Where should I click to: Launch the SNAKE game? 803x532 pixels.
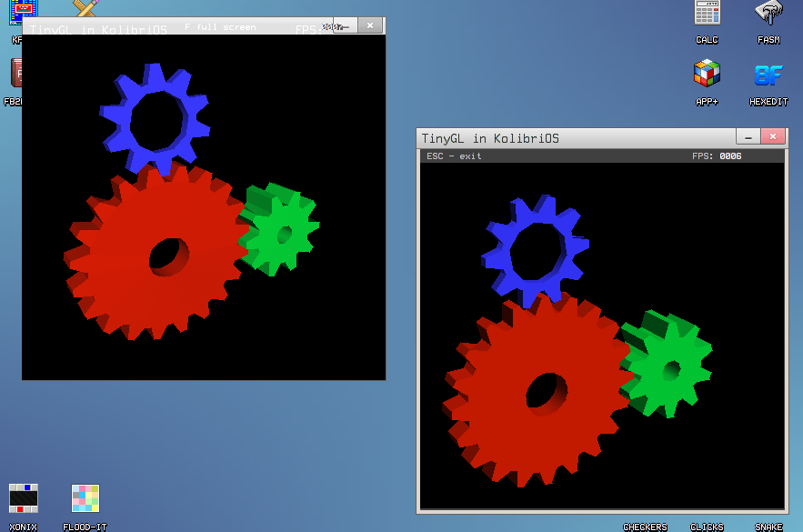tap(768, 526)
